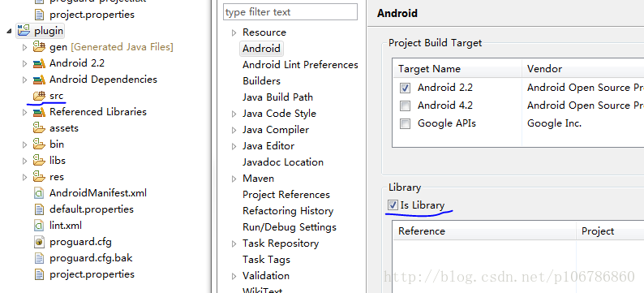644x293 pixels.
Task: Check the Google APIs build target
Action: point(405,123)
